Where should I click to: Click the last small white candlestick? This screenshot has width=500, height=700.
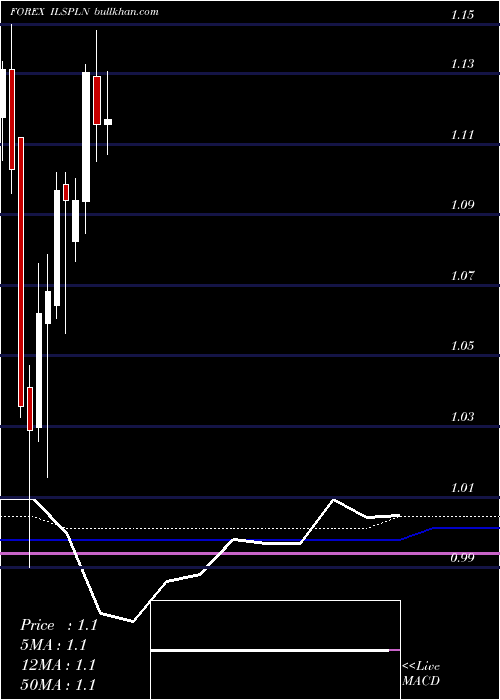pyautogui.click(x=108, y=121)
